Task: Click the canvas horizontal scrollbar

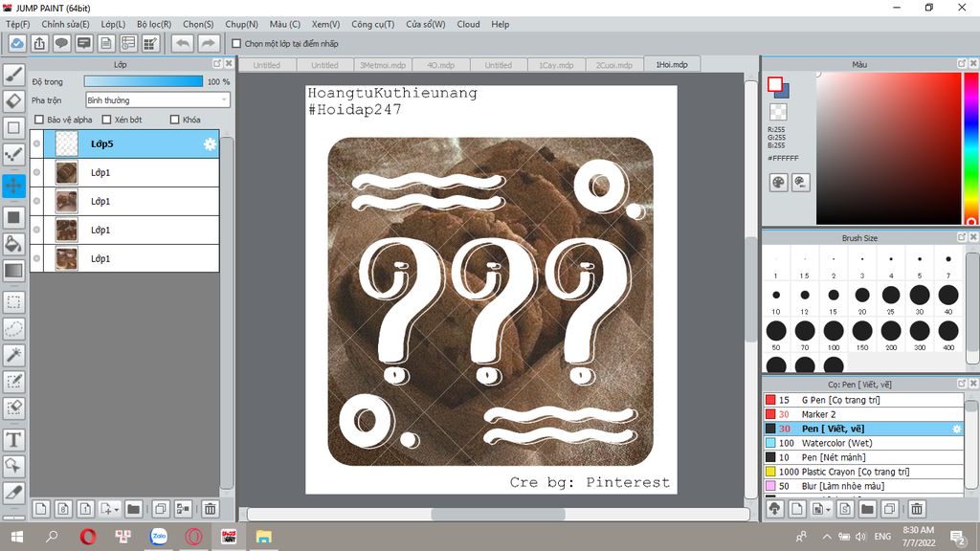Action: pos(498,514)
